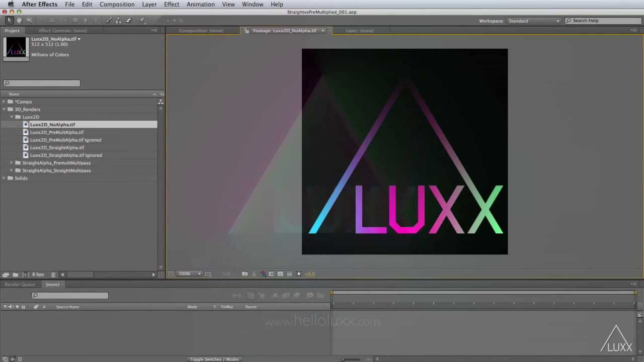Screen dimensions: 644x362
Task: Select the Luxx2D_PreMultAlpha.tif footage item
Action: point(56,132)
